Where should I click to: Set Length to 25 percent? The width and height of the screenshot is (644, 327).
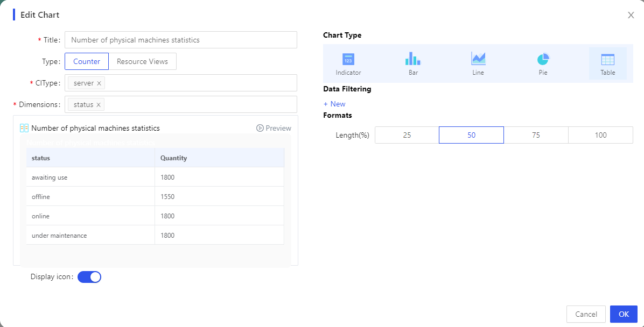pos(407,135)
